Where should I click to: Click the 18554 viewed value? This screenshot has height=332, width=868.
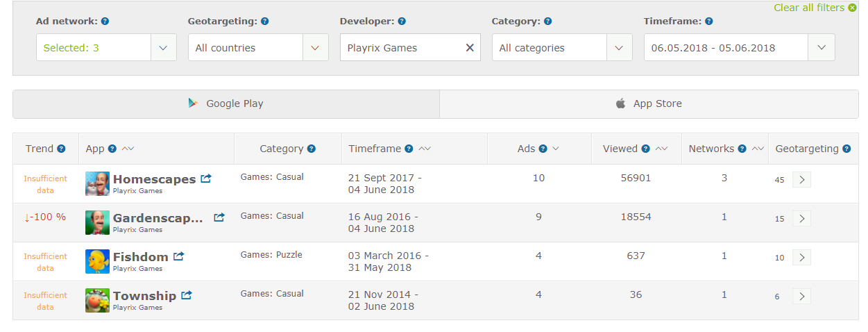(x=636, y=217)
